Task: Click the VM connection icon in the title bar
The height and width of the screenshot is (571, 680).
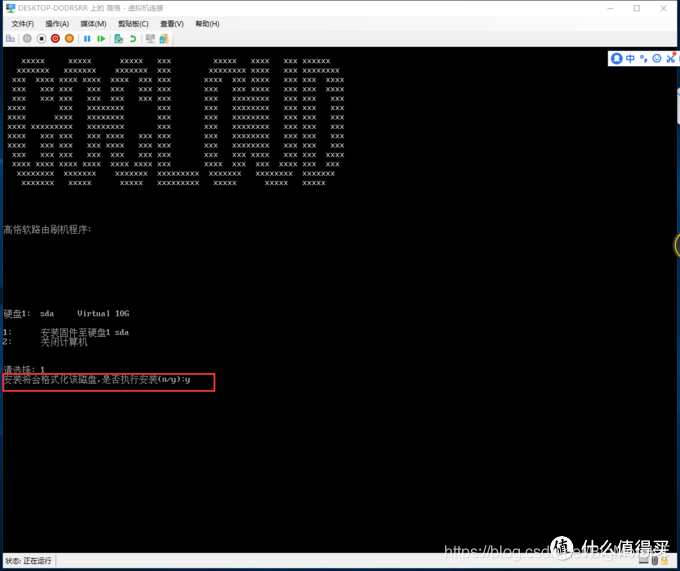Action: click(x=10, y=8)
